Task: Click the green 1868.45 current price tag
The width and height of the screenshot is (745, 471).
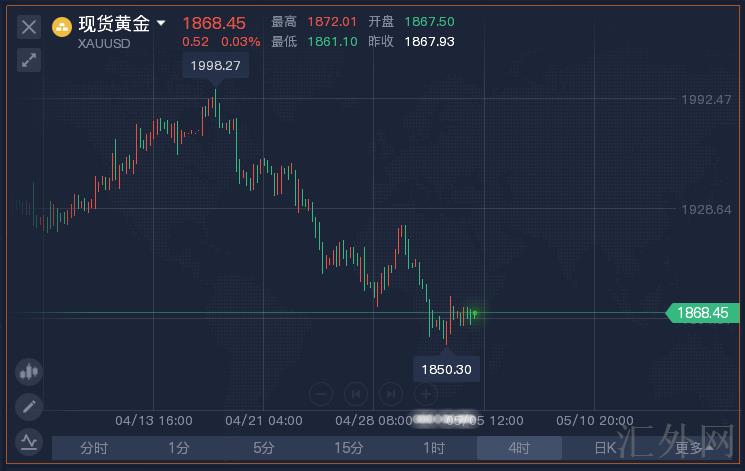Action: click(703, 313)
